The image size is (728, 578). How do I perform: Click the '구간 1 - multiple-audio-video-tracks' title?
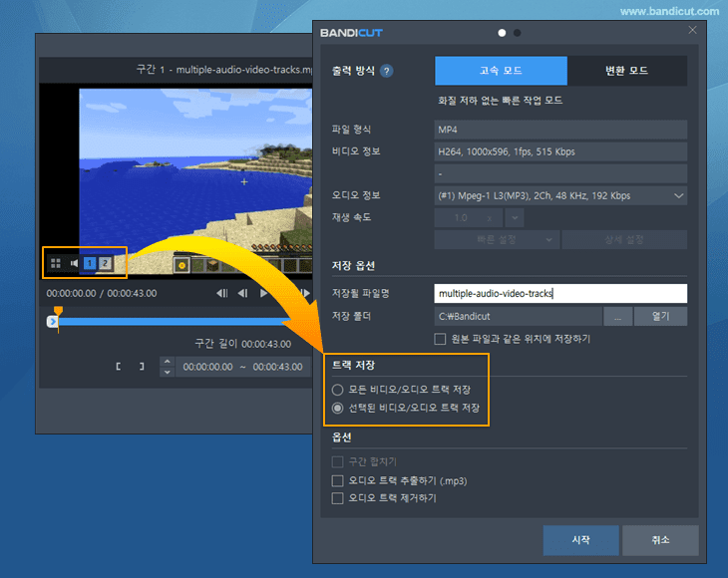coord(224,70)
